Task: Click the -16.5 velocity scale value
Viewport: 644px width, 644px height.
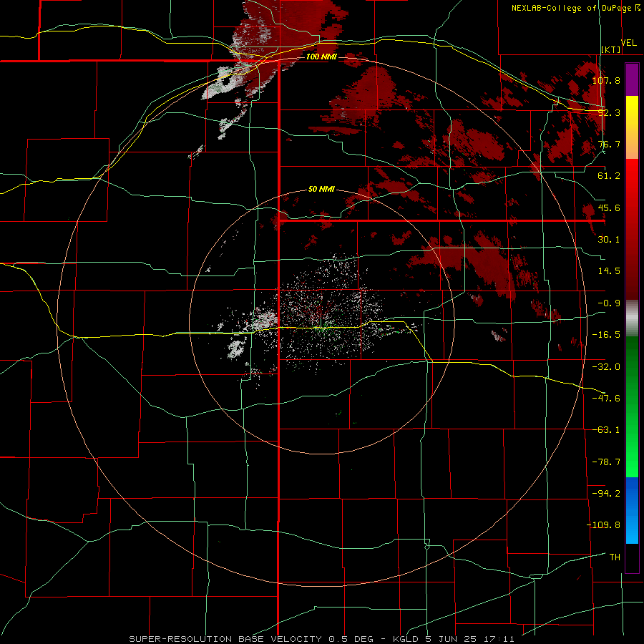Action: pos(606,335)
